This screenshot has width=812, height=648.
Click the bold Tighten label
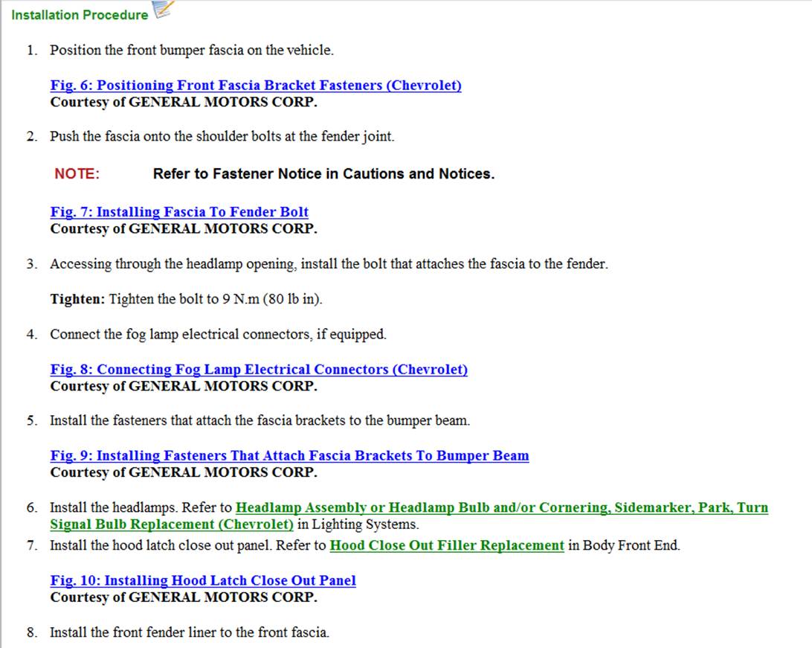point(77,299)
